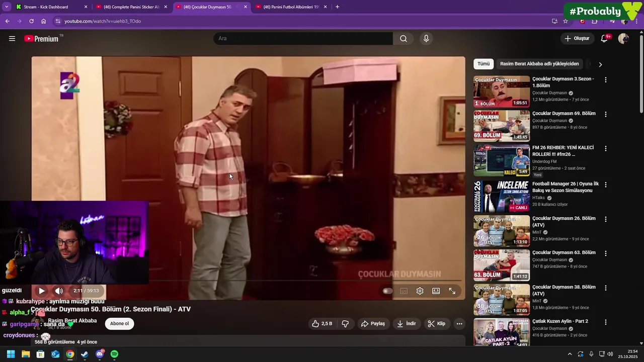Go back in browser history
The height and width of the screenshot is (362, 644).
7,21
